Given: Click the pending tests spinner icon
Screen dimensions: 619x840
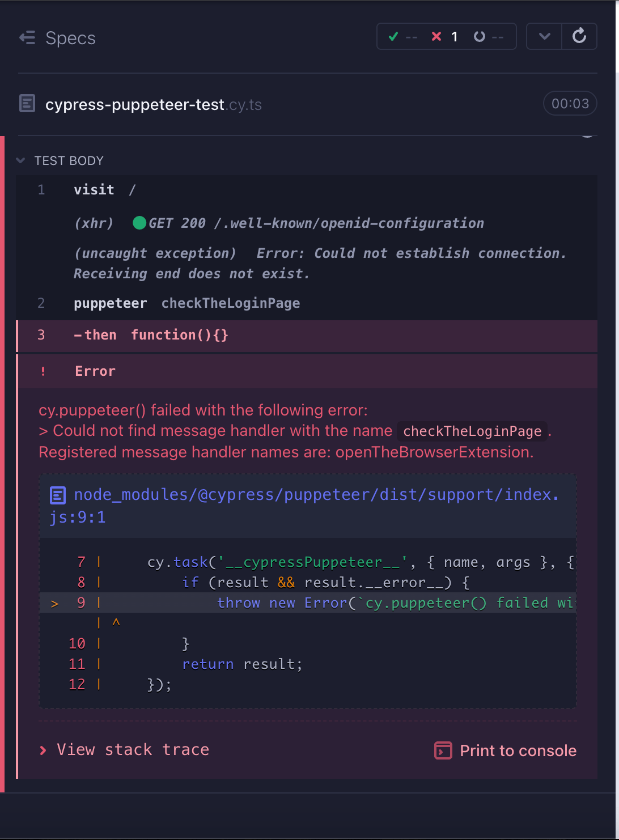Looking at the screenshot, I should point(480,37).
